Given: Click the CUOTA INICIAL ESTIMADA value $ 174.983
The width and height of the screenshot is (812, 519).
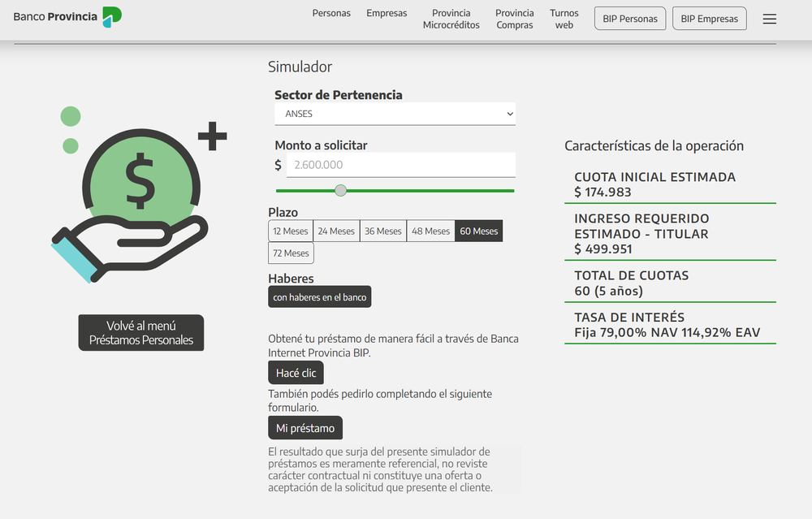Looking at the screenshot, I should coord(603,192).
